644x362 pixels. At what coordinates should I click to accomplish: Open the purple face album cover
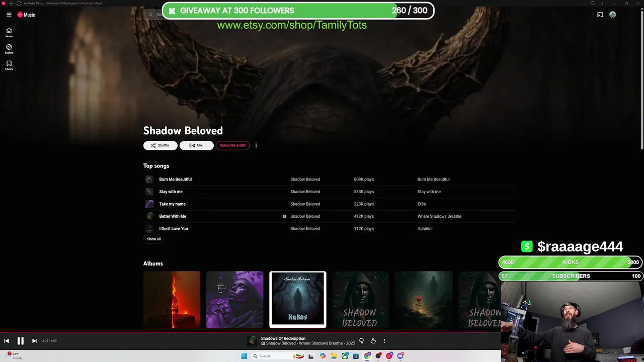(235, 300)
